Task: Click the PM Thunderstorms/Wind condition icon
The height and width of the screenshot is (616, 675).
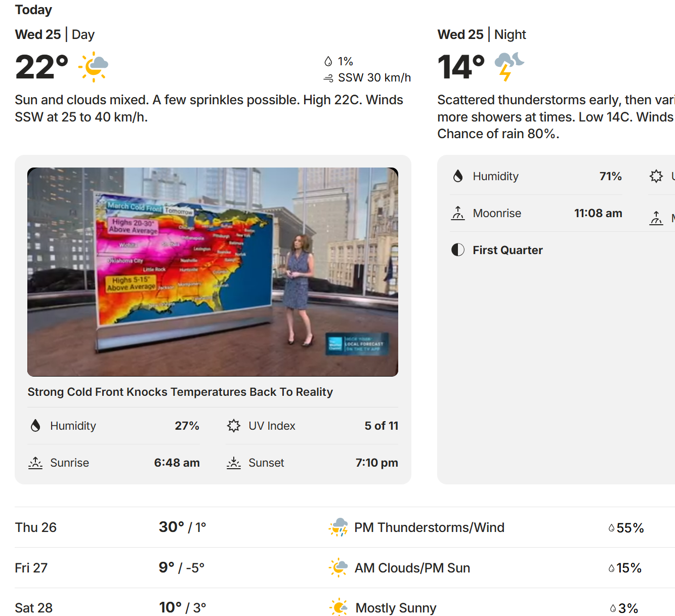Action: (x=339, y=527)
